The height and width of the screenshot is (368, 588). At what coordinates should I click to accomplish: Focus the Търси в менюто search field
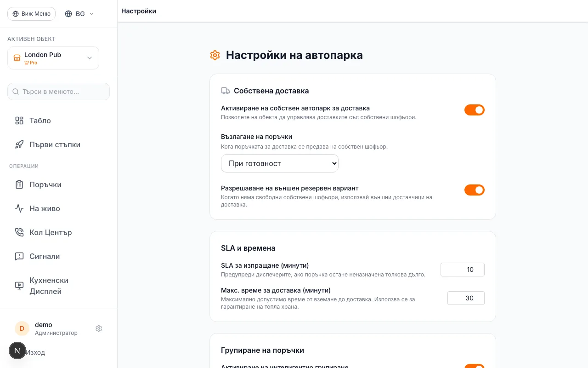(x=58, y=92)
